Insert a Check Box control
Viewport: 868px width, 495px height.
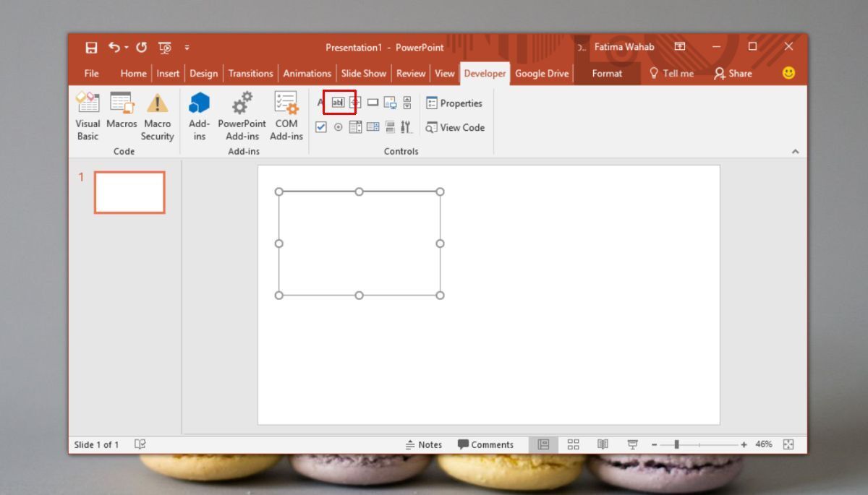tap(320, 126)
